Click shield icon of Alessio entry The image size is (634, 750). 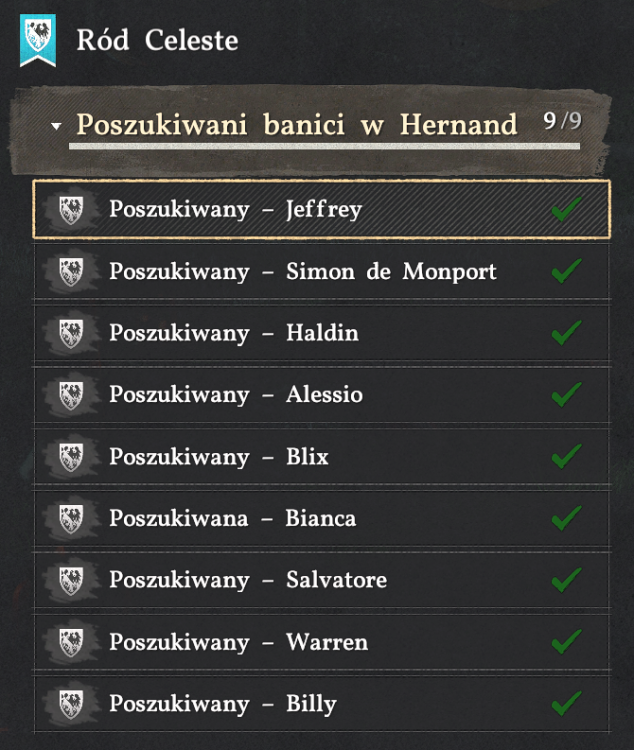click(71, 395)
